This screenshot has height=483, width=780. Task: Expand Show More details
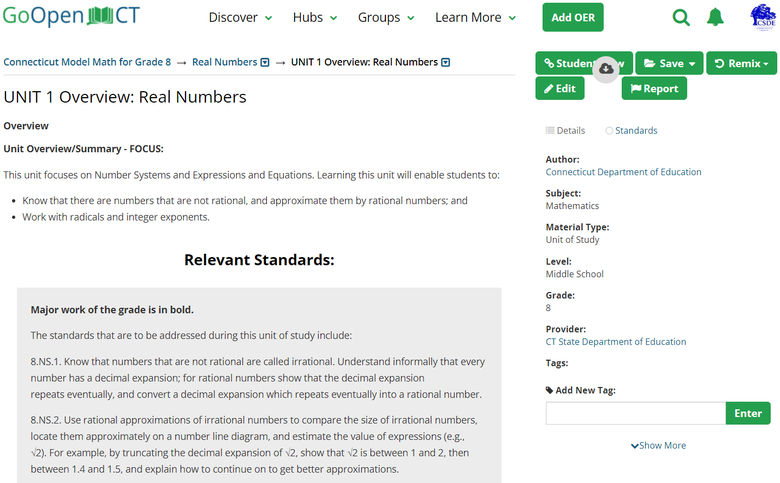658,445
